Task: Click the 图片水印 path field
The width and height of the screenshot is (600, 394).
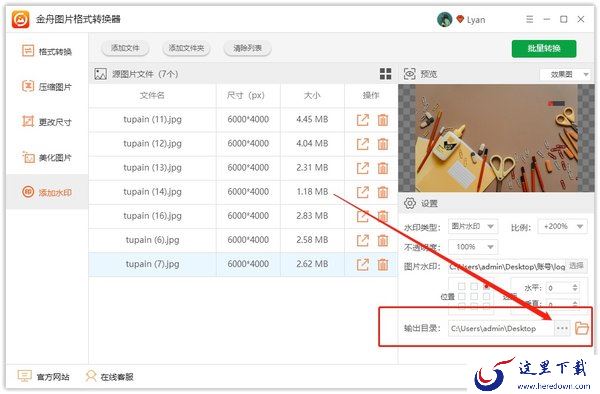Action: (507, 266)
